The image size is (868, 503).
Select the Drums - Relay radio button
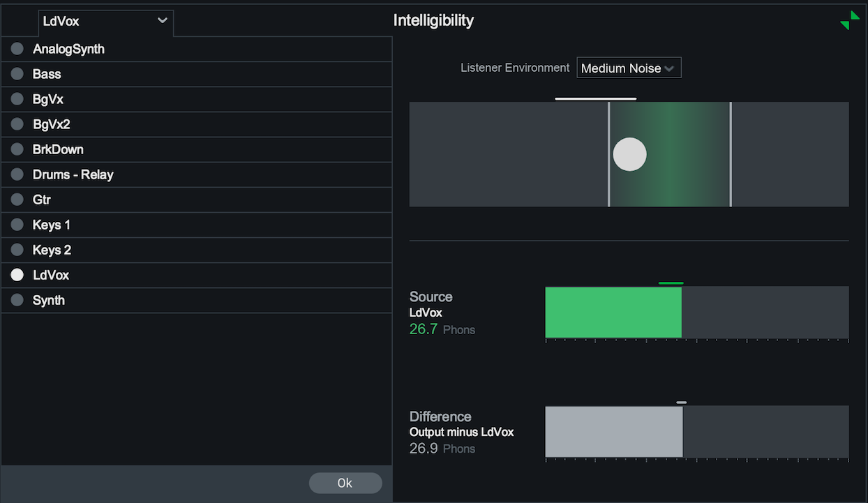coord(17,174)
